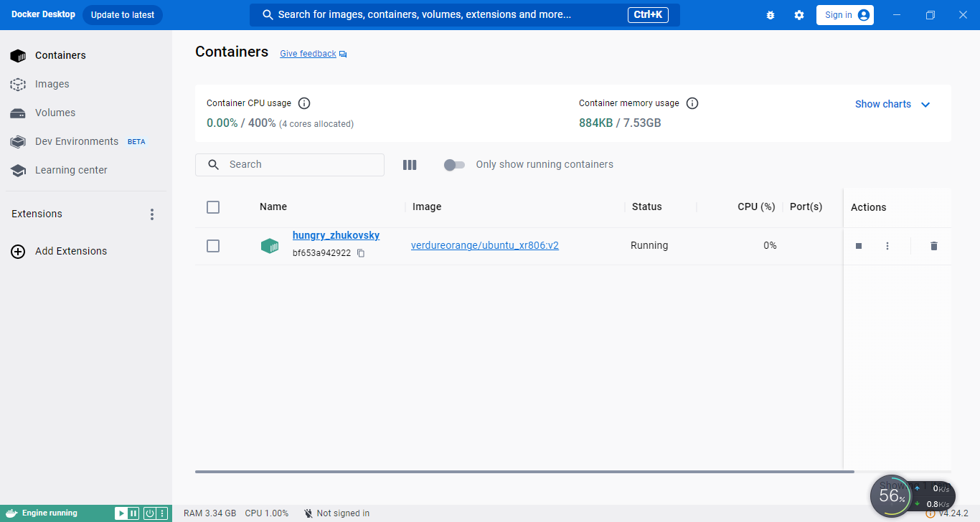The height and width of the screenshot is (522, 980).
Task: Click the engine play icon
Action: coord(121,513)
